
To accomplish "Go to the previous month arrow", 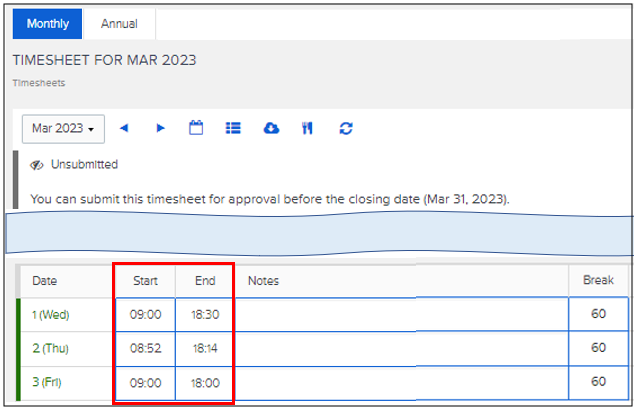I will pyautogui.click(x=124, y=128).
